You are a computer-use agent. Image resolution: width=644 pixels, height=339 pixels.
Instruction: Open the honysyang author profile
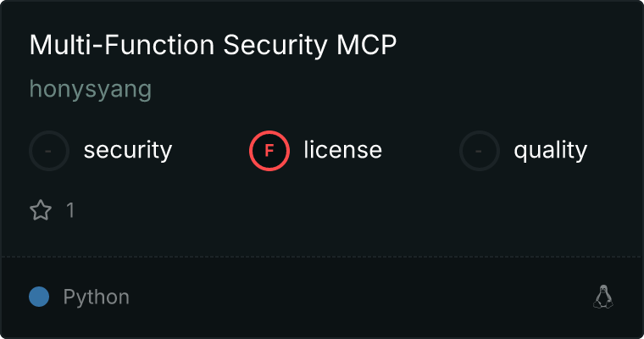click(x=90, y=89)
